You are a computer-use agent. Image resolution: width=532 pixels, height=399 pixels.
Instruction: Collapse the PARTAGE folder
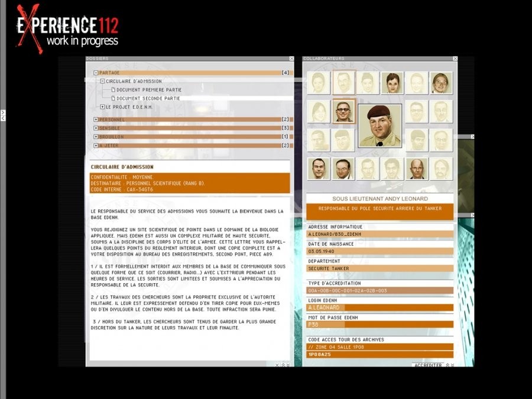point(96,73)
